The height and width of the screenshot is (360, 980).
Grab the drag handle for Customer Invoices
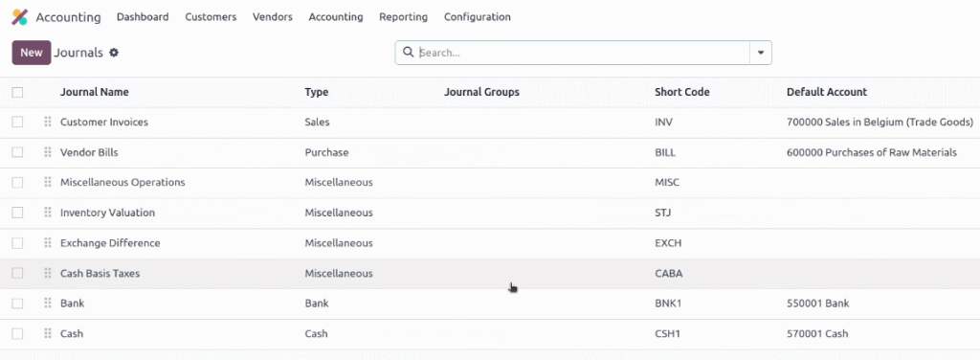pyautogui.click(x=48, y=122)
